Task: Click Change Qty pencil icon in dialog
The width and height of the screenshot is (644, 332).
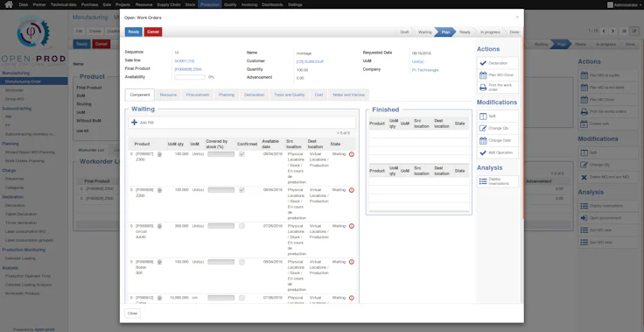Action: [483, 129]
